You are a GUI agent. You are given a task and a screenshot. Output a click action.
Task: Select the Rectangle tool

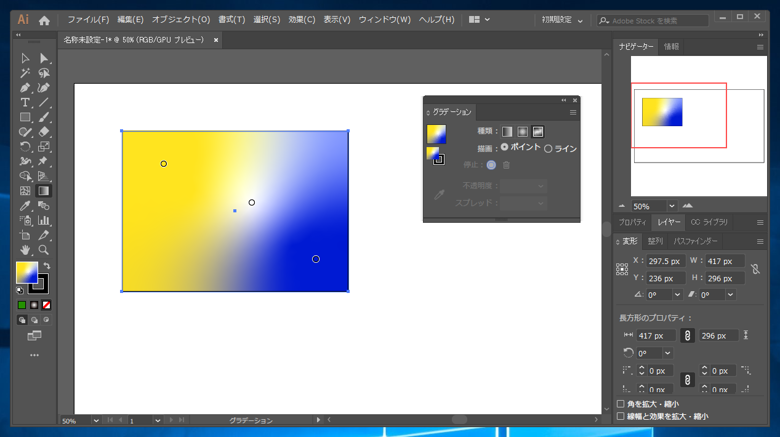pos(25,117)
